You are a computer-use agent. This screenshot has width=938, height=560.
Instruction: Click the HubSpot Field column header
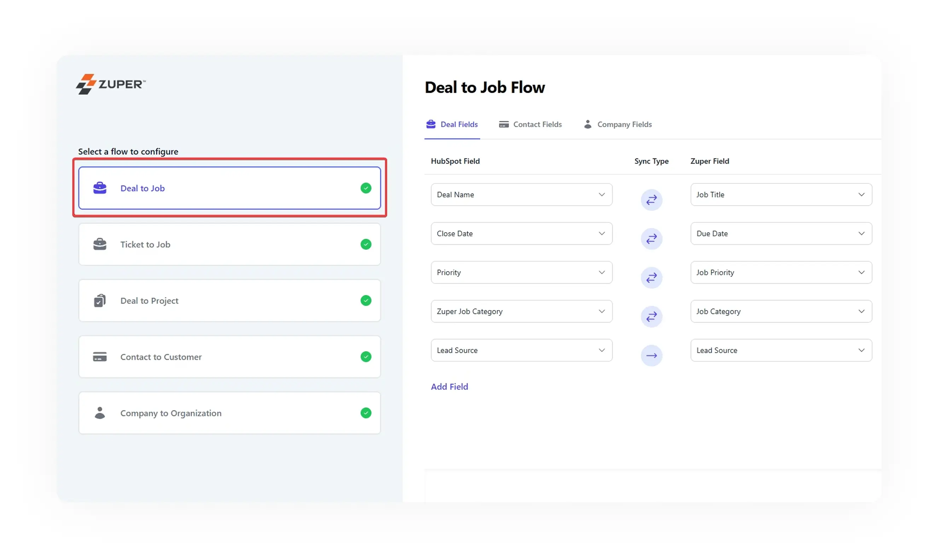tap(455, 161)
